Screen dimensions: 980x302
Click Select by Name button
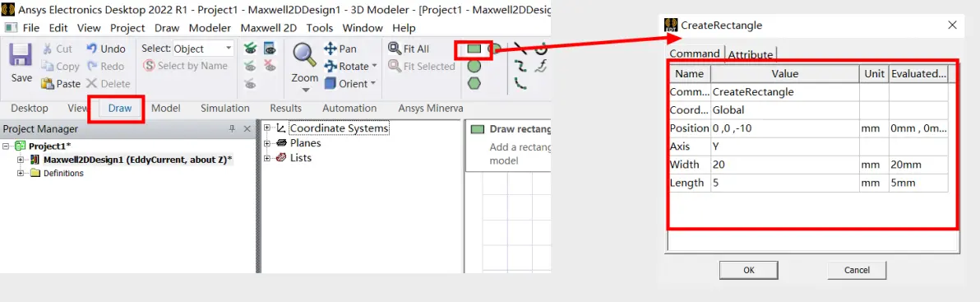coord(185,66)
